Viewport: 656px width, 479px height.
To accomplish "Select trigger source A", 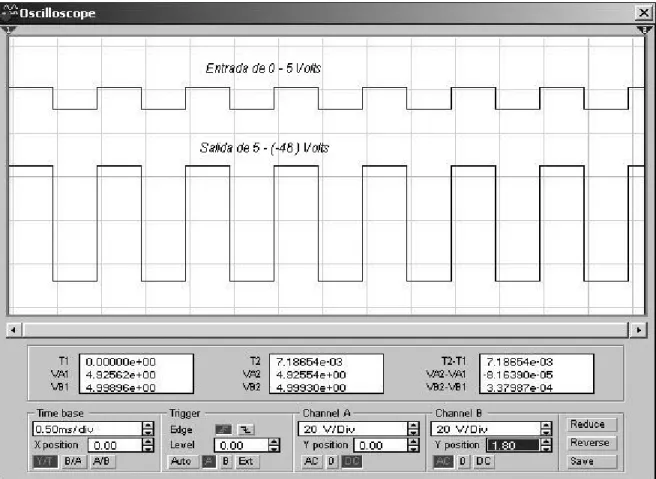I will point(209,461).
